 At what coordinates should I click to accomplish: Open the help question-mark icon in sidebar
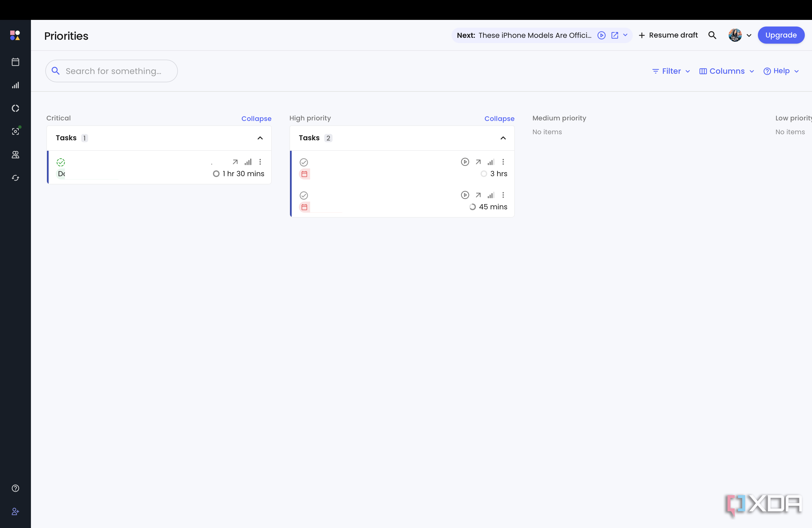tap(15, 488)
